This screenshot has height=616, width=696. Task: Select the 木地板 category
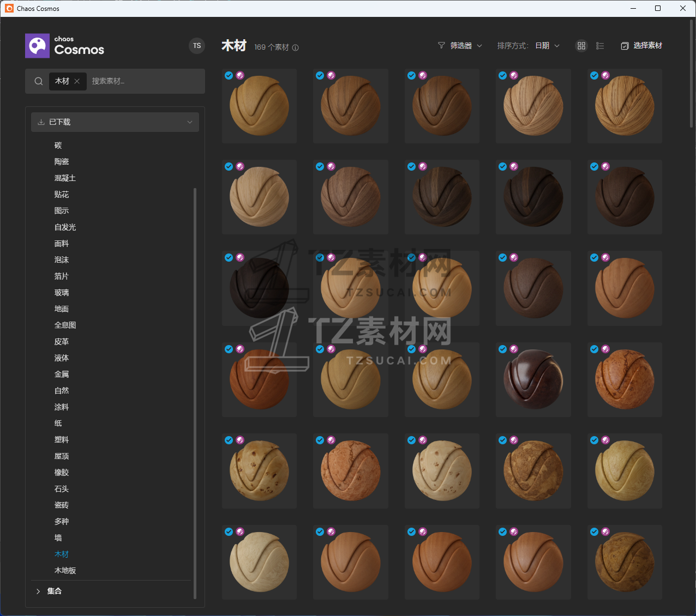(65, 571)
